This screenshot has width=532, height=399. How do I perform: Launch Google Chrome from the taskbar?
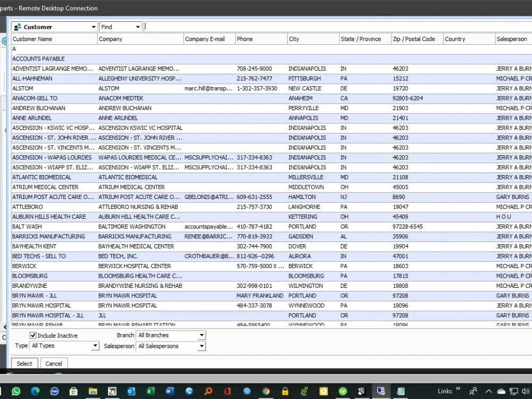pos(266,391)
